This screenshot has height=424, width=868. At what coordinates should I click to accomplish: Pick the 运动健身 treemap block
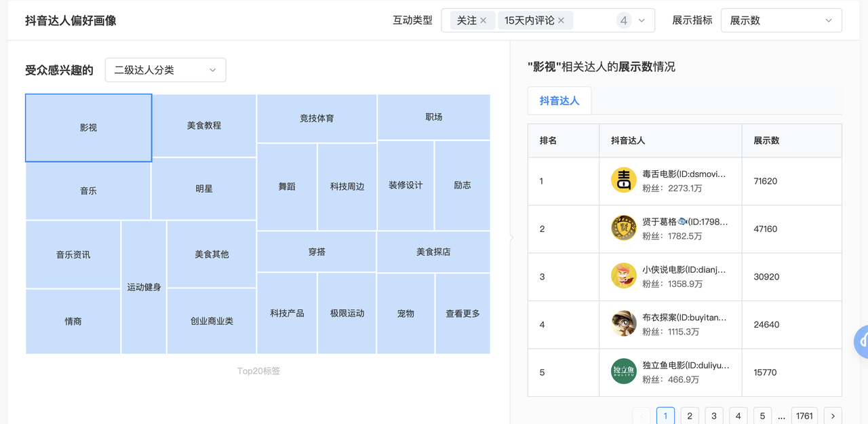click(x=144, y=287)
